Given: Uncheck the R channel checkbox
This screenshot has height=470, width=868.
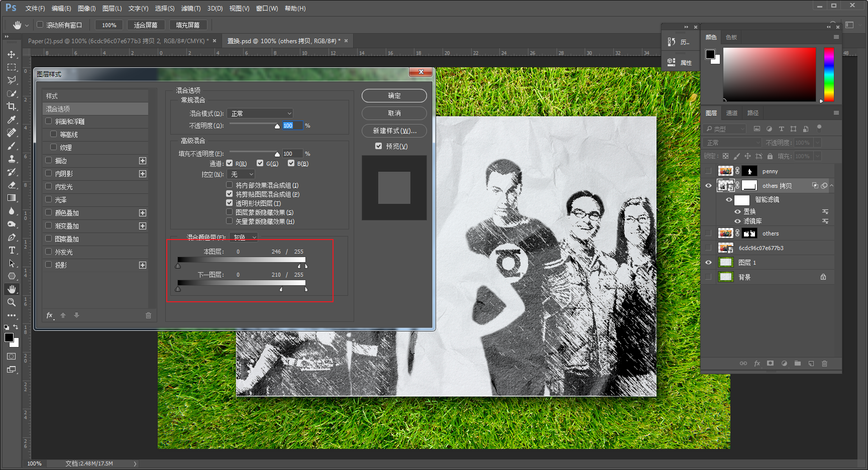Looking at the screenshot, I should 230,163.
